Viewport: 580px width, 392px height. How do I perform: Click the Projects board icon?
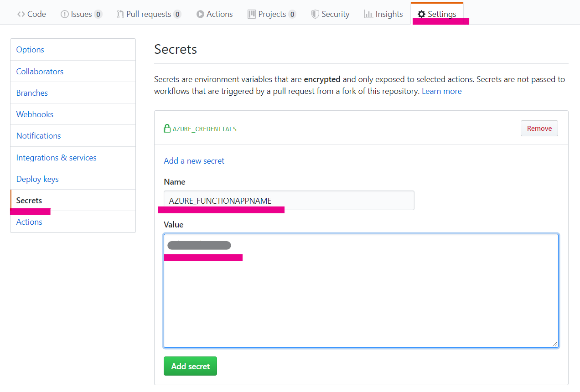(x=252, y=14)
